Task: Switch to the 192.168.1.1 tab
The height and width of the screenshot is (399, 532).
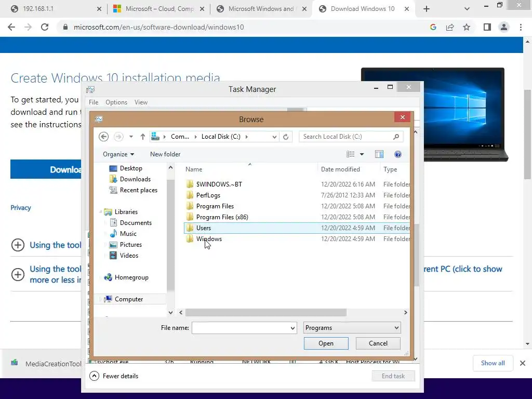Action: point(56,9)
